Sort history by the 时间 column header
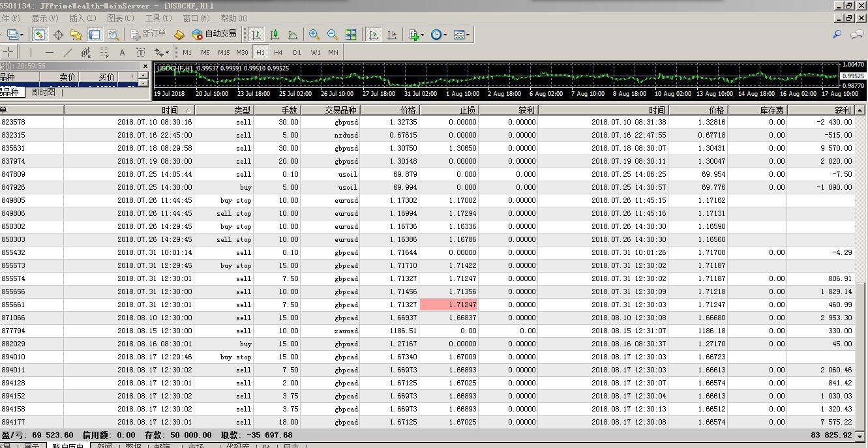 (x=170, y=110)
